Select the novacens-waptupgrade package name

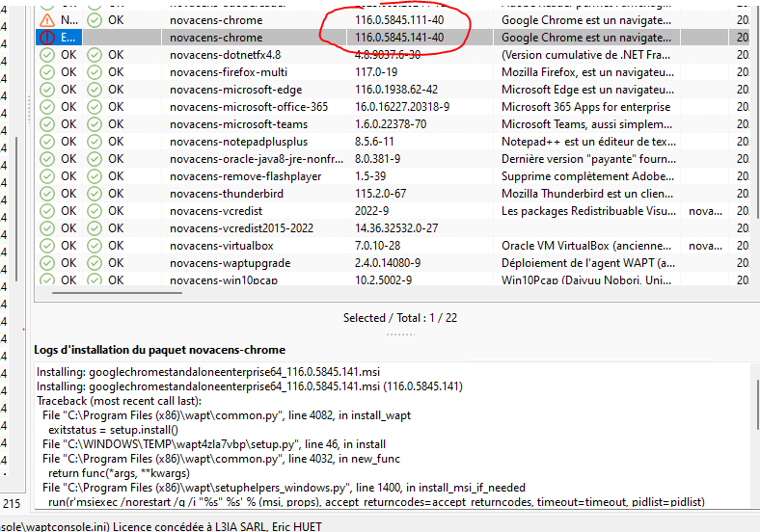pos(231,263)
